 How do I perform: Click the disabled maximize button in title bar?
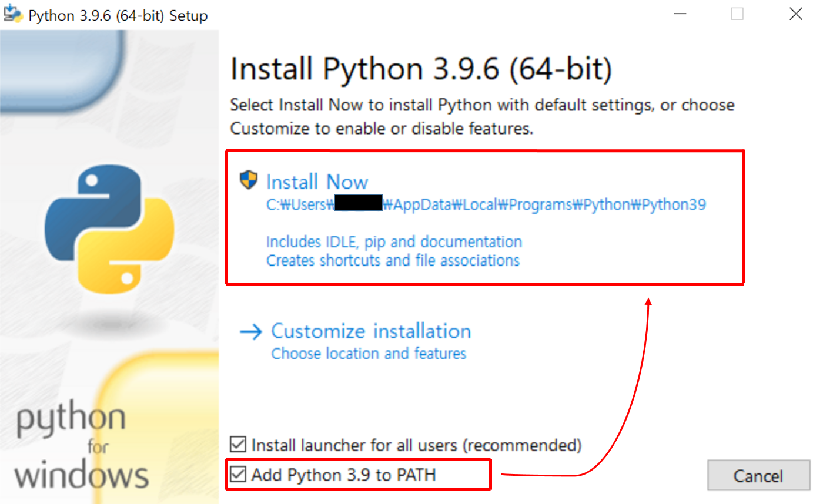coord(737,14)
